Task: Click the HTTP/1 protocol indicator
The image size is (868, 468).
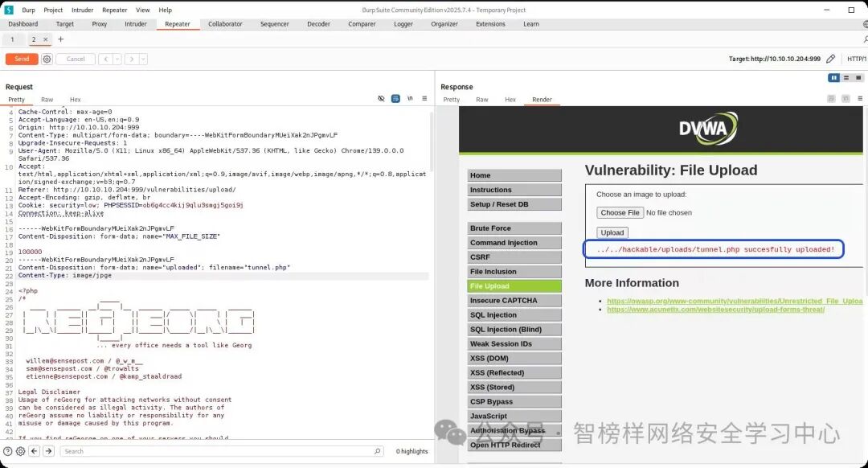Action: click(x=857, y=59)
